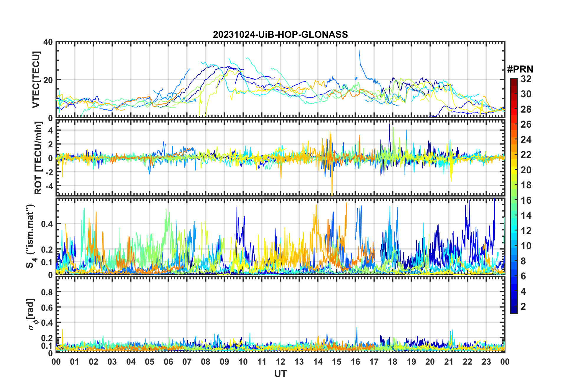Select the VTEC[TECU] y-axis label
Viewport: 561px width, 392px height.
click(36, 80)
